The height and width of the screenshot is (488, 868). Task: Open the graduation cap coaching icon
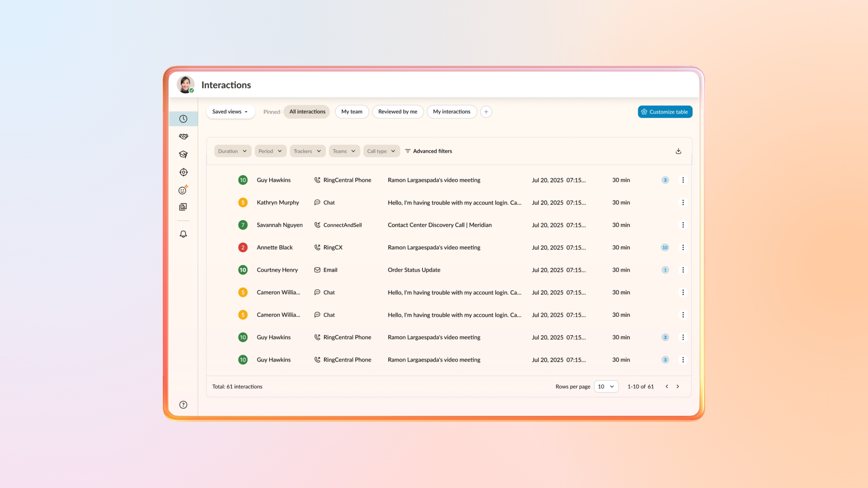point(183,154)
